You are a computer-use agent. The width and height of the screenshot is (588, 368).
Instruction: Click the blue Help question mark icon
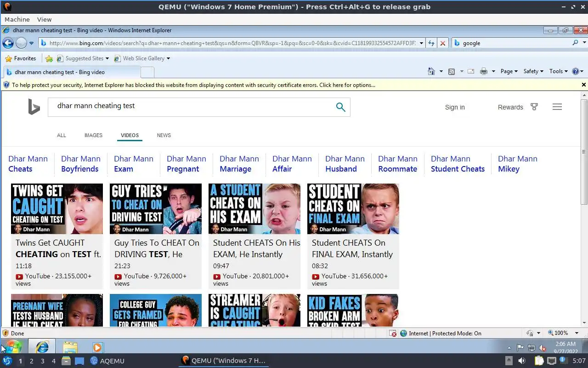(575, 71)
